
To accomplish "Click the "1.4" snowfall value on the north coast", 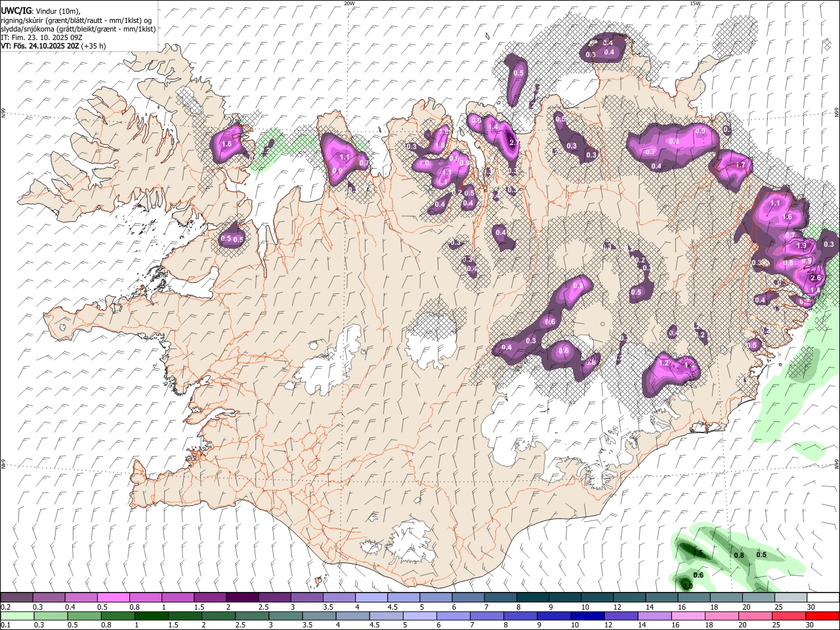I will (493, 127).
